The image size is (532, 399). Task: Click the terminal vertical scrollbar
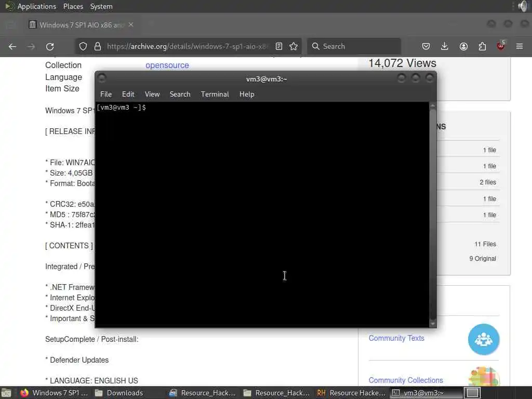[433, 215]
